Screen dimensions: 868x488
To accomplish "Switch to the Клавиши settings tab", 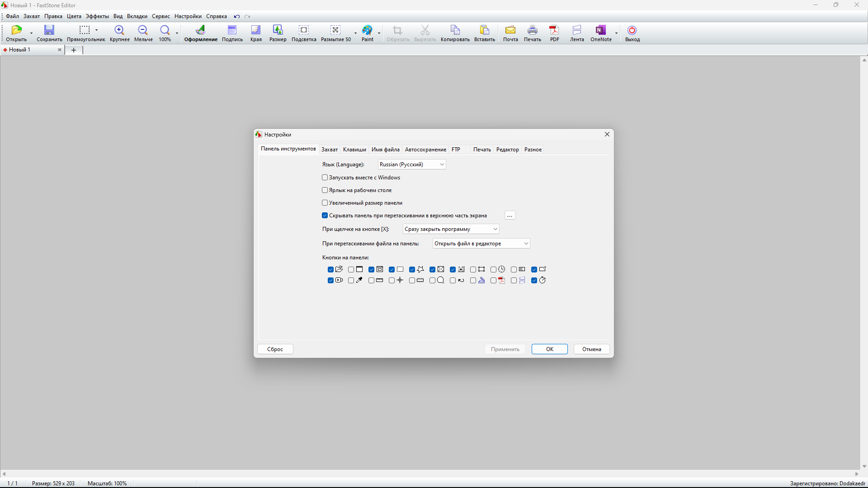I will click(x=354, y=150).
